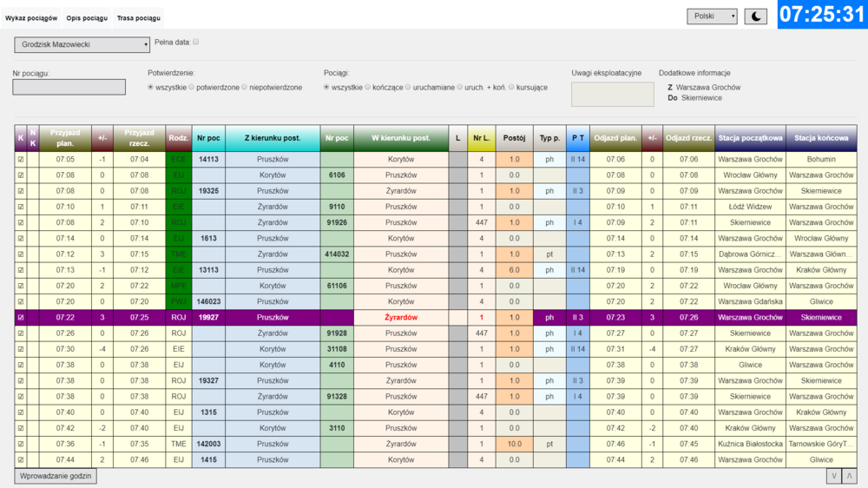Click the down arrow scroll button
Screen dimensions: 868x488
coord(834,476)
